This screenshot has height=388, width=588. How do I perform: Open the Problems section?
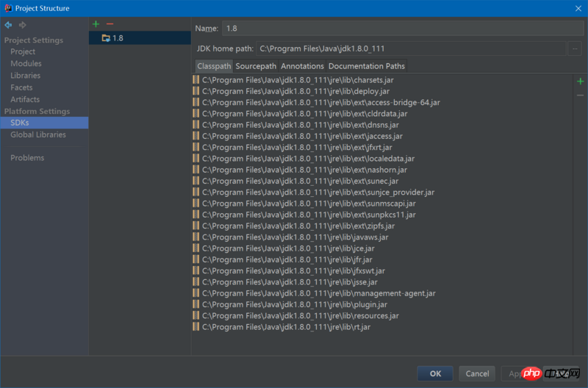coord(27,158)
